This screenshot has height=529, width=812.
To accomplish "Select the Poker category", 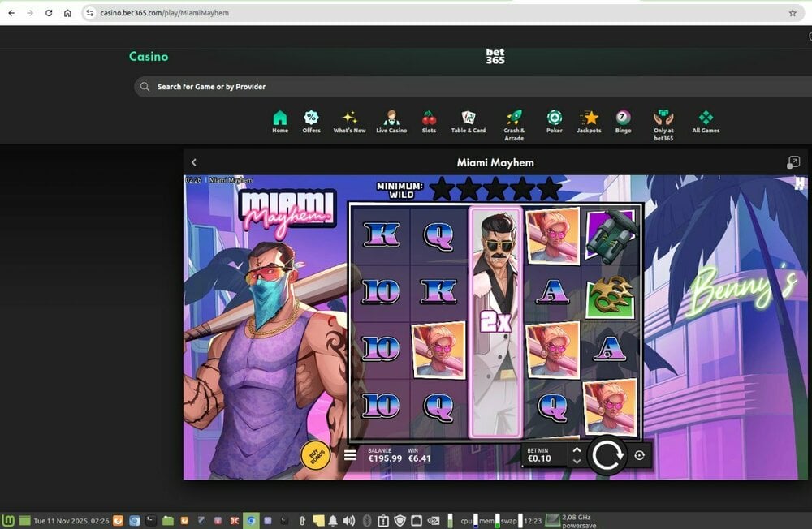I will point(554,122).
